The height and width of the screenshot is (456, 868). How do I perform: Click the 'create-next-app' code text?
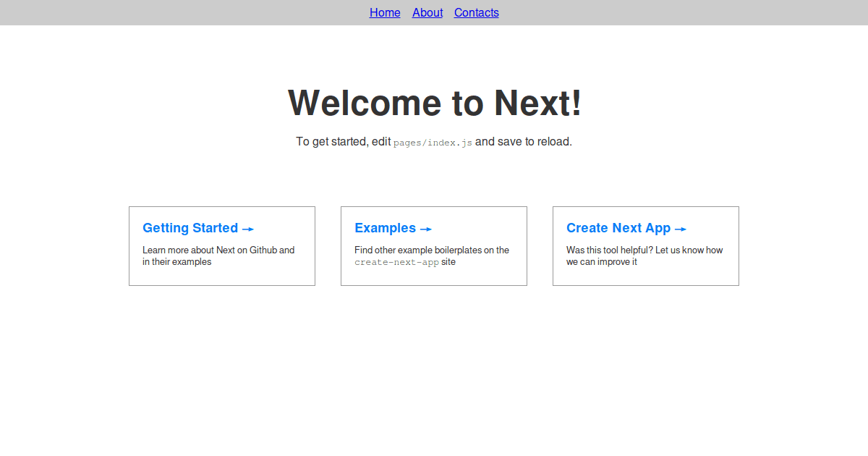click(x=396, y=262)
